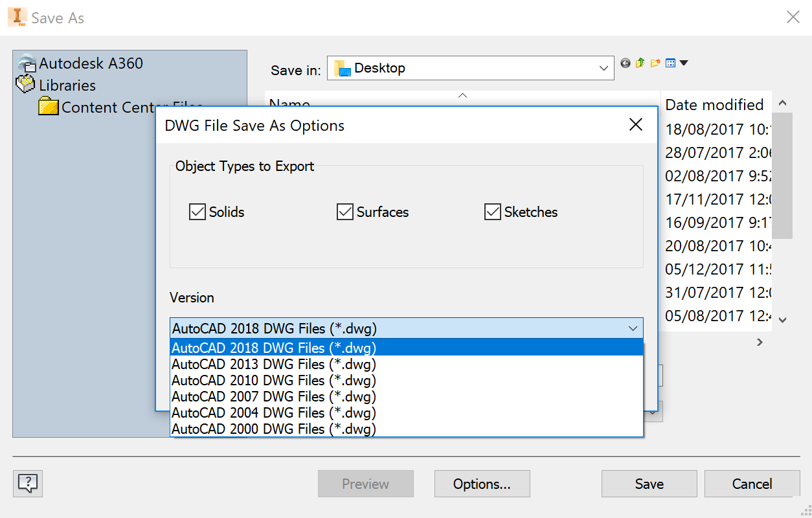Create a new folder

click(656, 63)
